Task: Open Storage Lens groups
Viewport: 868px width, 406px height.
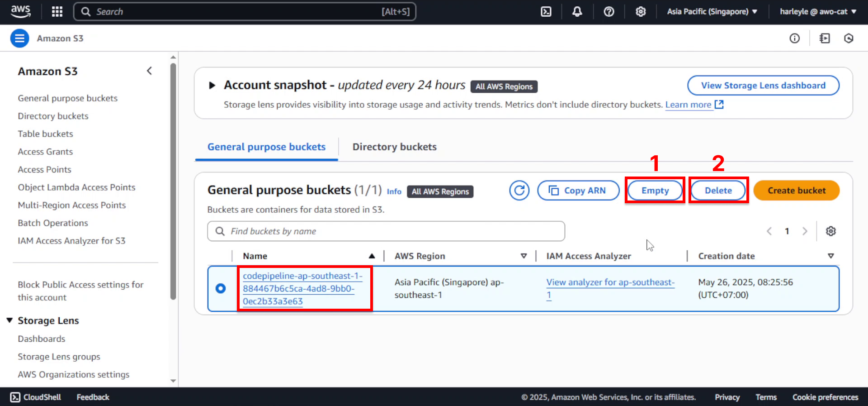Action: 59,357
